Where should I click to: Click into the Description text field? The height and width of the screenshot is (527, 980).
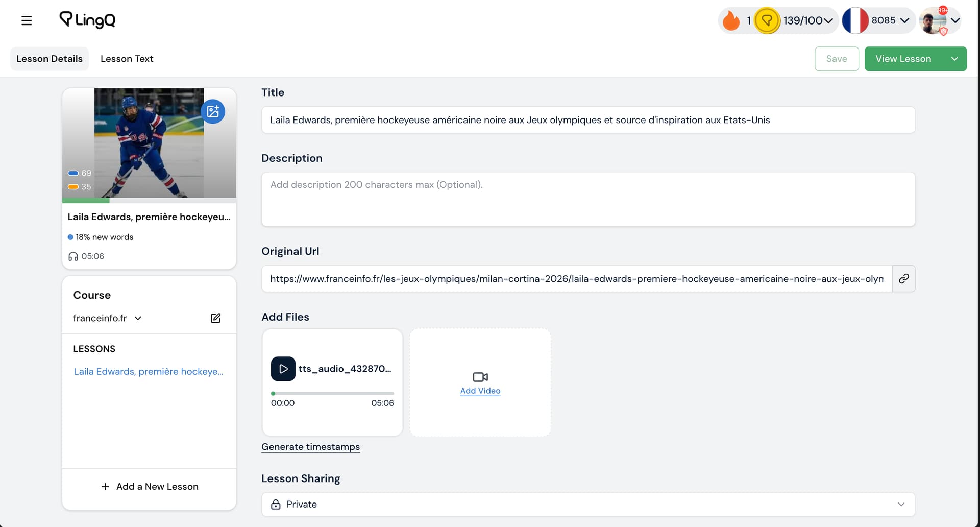[588, 199]
